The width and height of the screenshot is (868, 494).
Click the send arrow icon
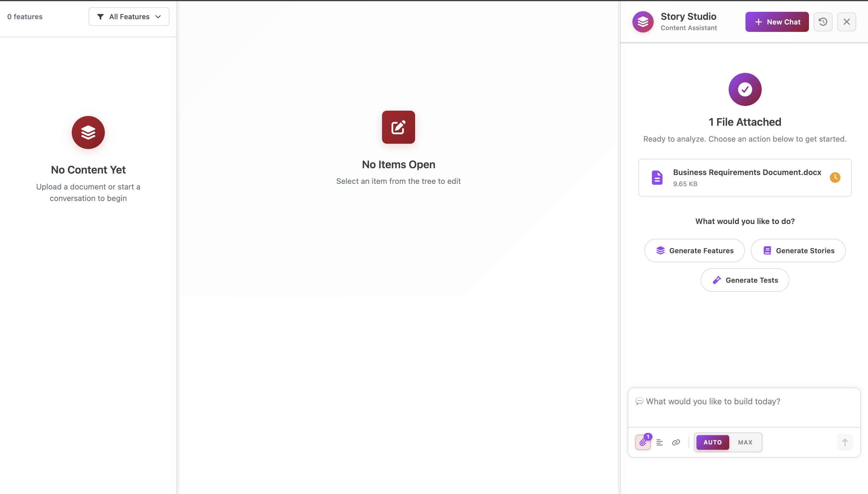click(845, 442)
